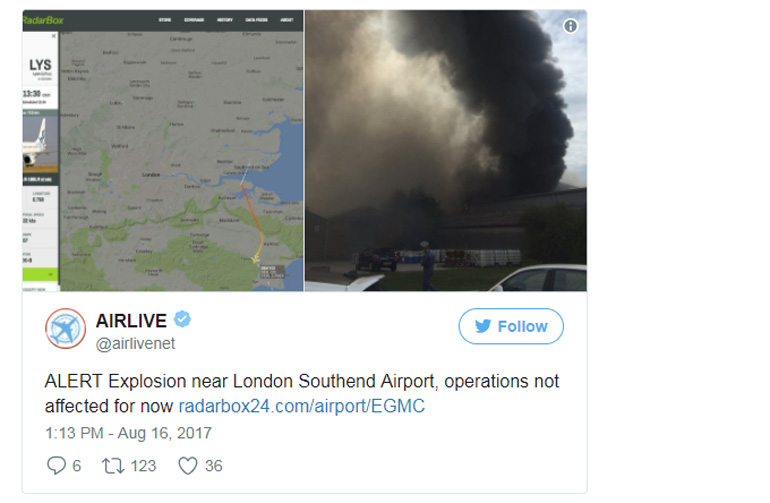Click the aircraft photo in the LYS panel

[x=40, y=144]
